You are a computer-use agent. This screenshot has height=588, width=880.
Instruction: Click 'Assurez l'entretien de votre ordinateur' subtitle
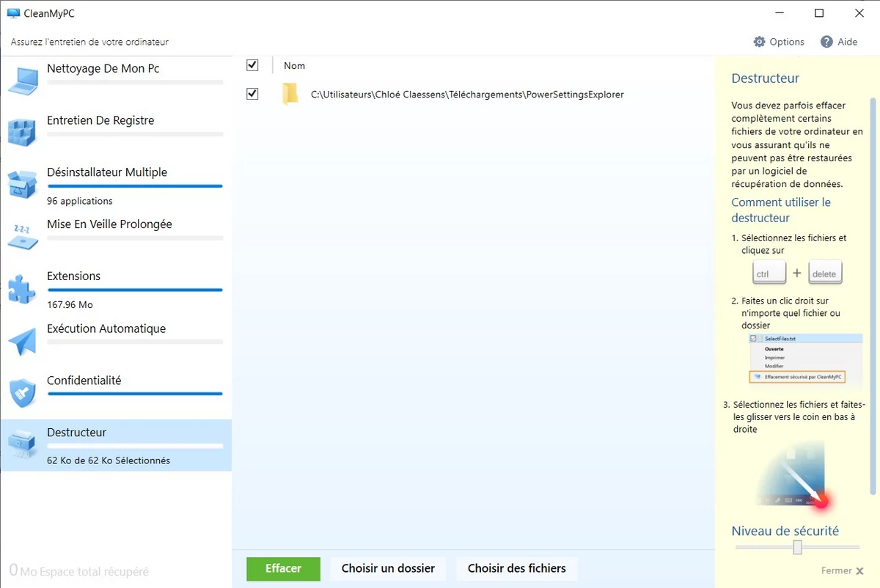(x=89, y=42)
